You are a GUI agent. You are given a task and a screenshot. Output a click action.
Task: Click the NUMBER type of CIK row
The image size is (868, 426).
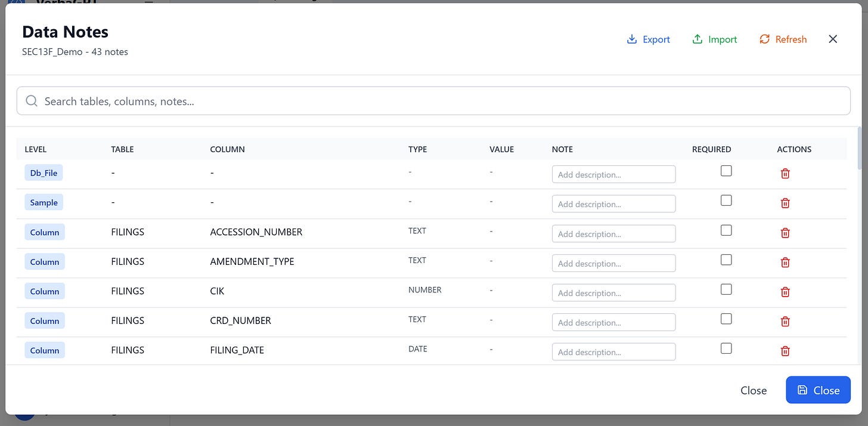[x=425, y=290]
